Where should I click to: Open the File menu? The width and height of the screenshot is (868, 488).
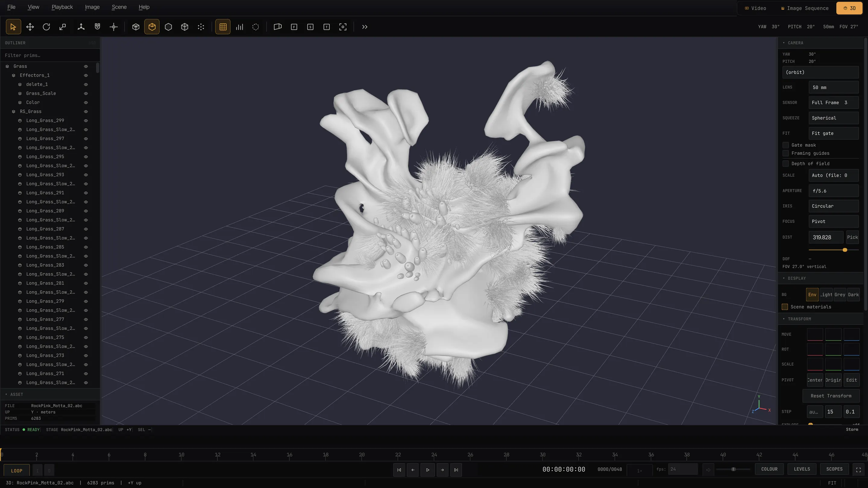pos(11,7)
